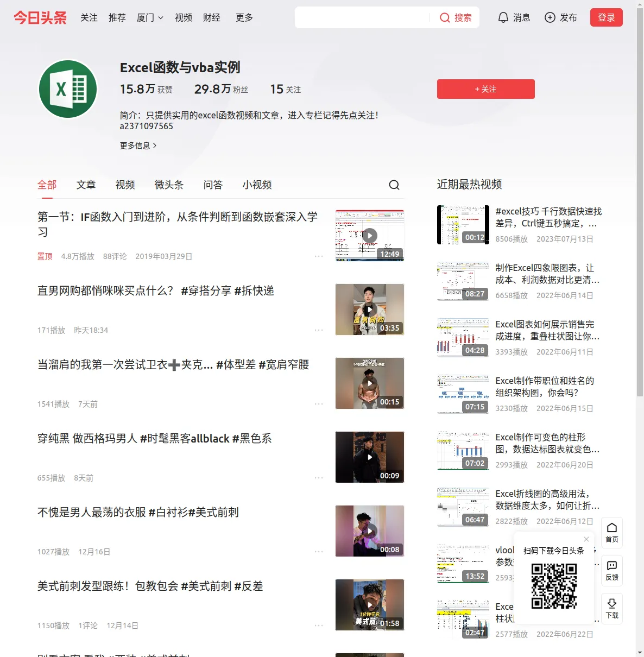
Task: Open more options for 当溜肩的我 post
Action: pos(319,404)
